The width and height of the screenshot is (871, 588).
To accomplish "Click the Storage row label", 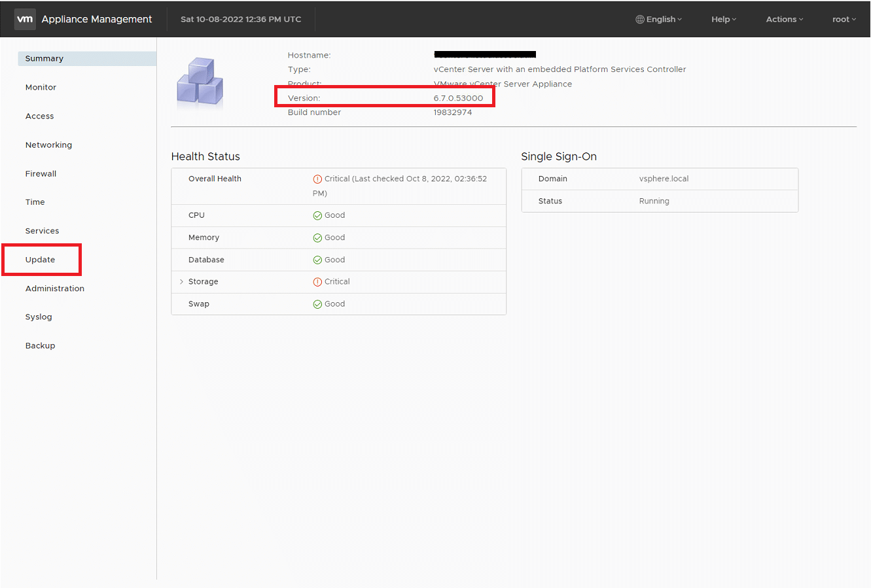I will [203, 282].
